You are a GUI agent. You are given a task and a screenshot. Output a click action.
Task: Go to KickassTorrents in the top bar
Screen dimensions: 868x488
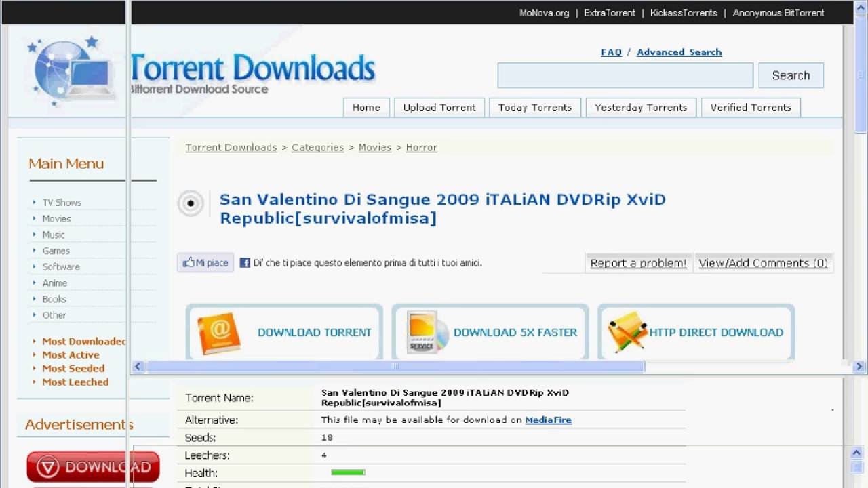(684, 13)
